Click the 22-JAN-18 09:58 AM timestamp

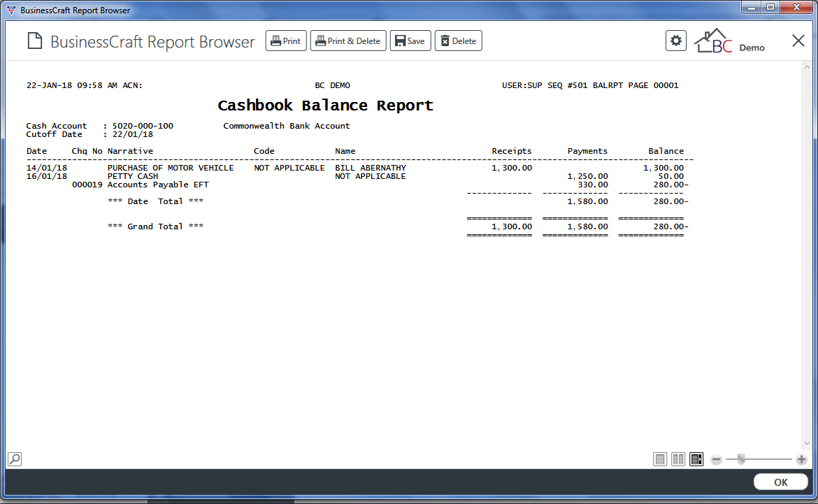click(72, 85)
